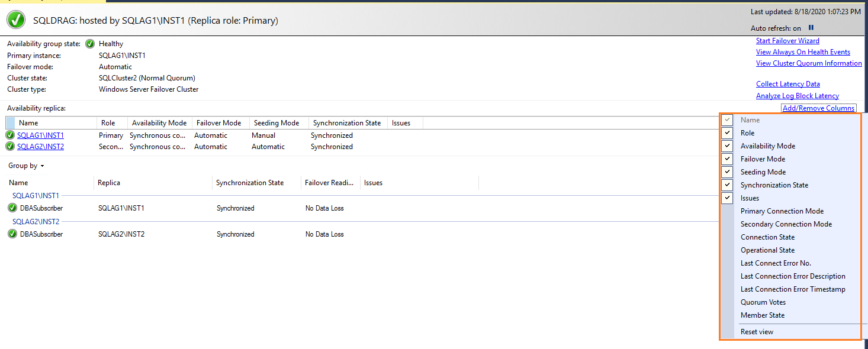This screenshot has width=868, height=349.
Task: Click the large green health status icon by SQLDRAG
Action: (16, 20)
